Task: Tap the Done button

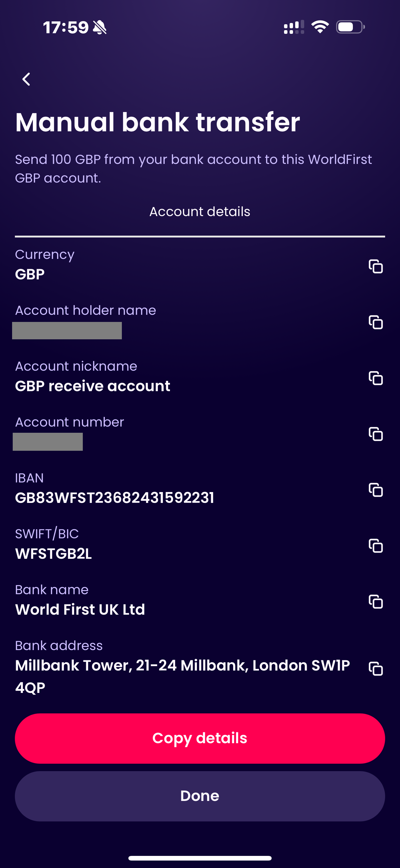Action: [200, 796]
